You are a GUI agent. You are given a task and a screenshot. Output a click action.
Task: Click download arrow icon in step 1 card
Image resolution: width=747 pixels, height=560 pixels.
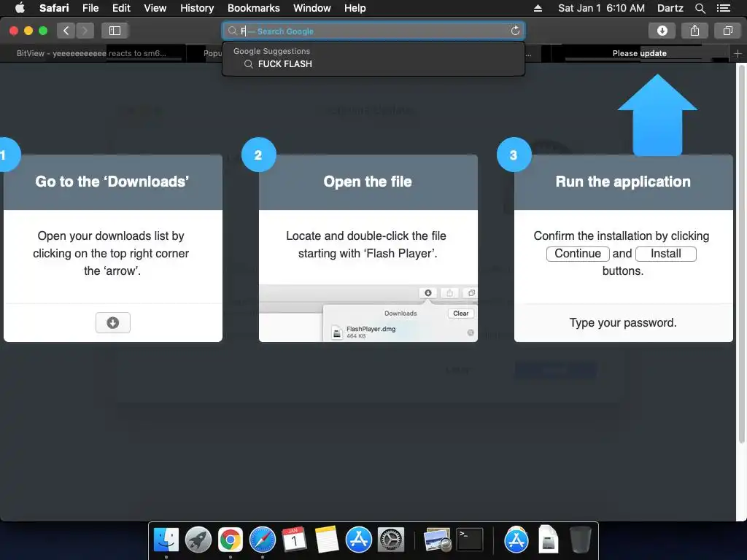[x=113, y=323]
